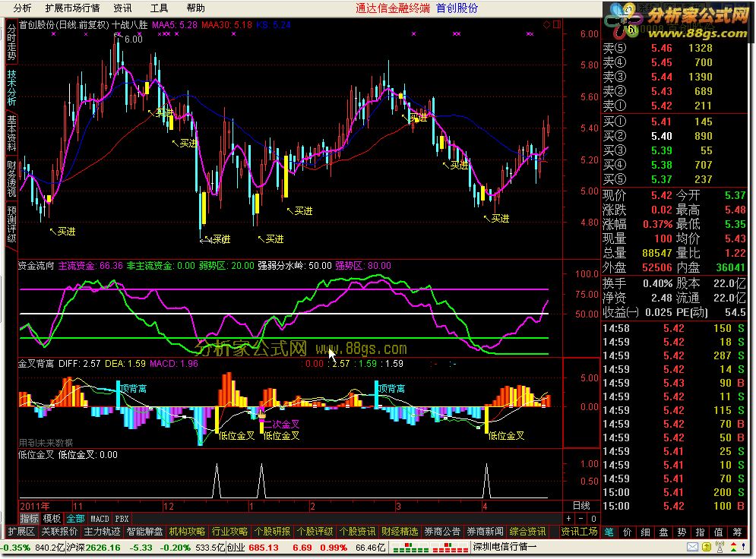This screenshot has width=756, height=559.
Task: Click the yellow security icon in status bar
Action: tap(707, 547)
